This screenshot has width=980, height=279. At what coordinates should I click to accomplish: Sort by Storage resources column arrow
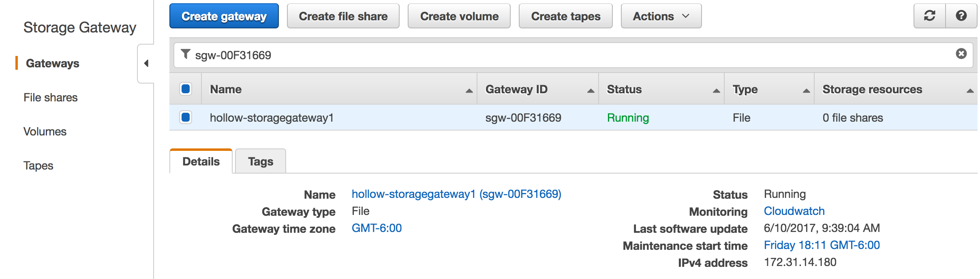click(970, 90)
